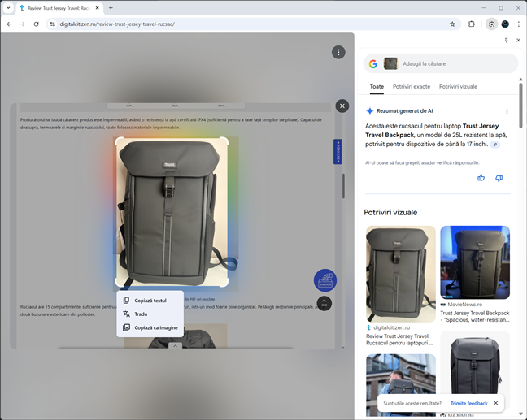527x420 pixels.
Task: Dismiss the 'Sunt utile aceste rezultate?' popup
Action: (496, 403)
